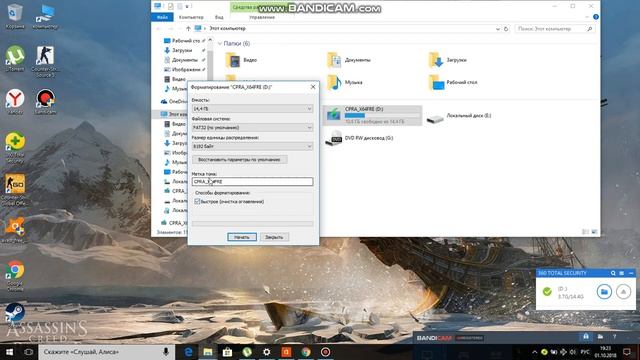This screenshot has height=360, width=640.
Task: Switch input language РУС in tray
Action: pos(585,352)
